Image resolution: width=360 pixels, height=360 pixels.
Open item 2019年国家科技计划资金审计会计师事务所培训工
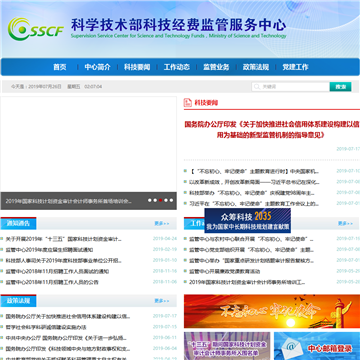point(247,282)
